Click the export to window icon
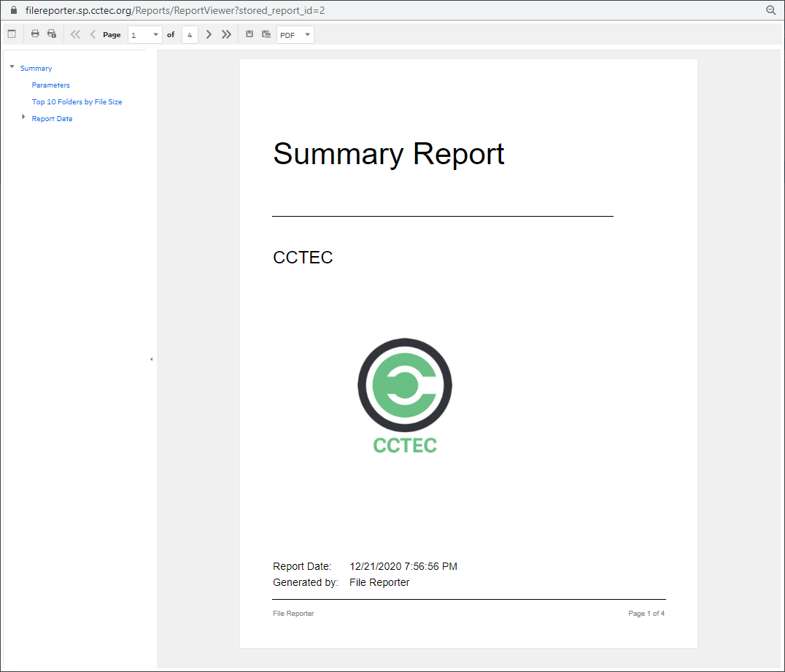This screenshot has height=672, width=785. click(266, 34)
